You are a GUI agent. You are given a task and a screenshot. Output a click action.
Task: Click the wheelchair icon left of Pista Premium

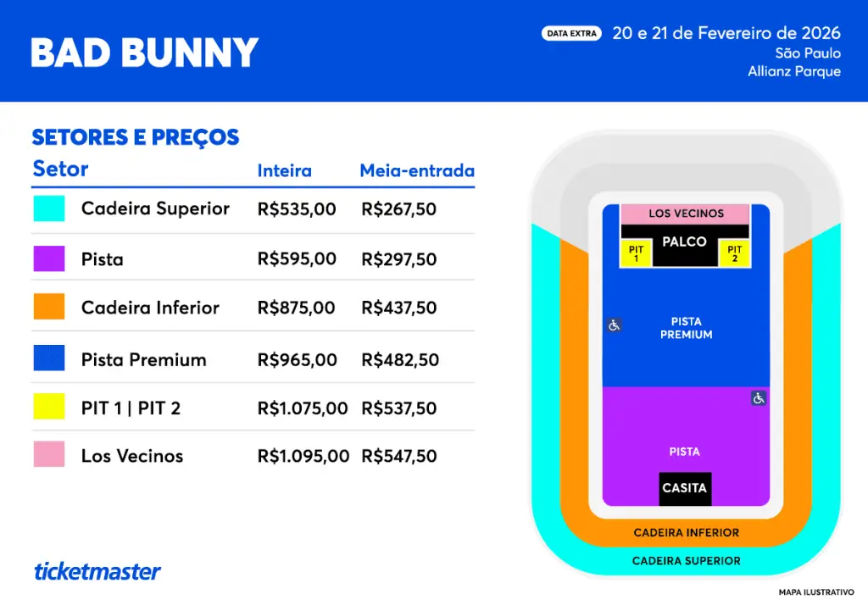tap(615, 325)
